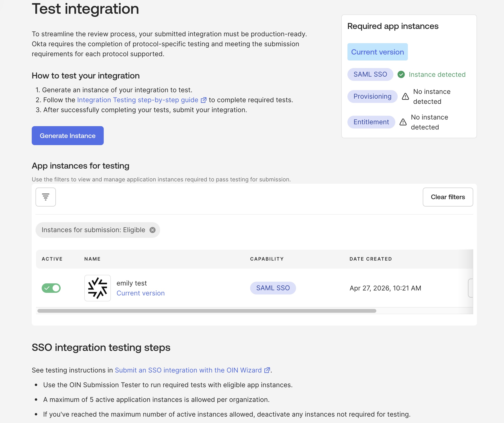504x423 pixels.
Task: Click the 'App instances for testing' heading
Action: [81, 166]
